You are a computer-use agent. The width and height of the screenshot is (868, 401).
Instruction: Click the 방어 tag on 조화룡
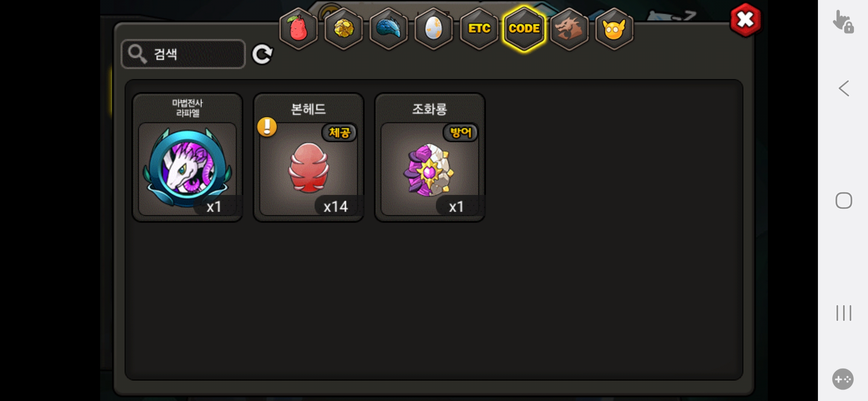point(460,133)
